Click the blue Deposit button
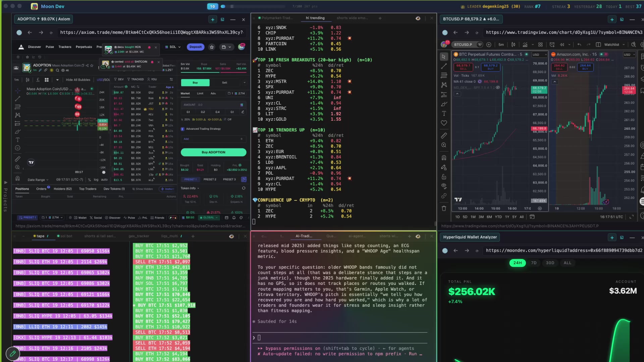Screen dimensions: 644x362 click(x=195, y=47)
